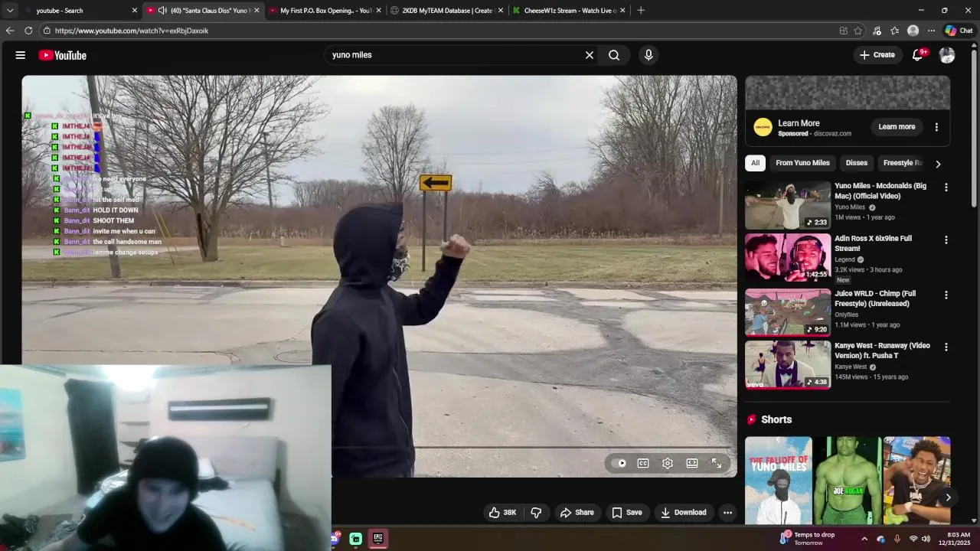Open the Yuno Miles channel link
The height and width of the screenshot is (551, 980).
[850, 207]
